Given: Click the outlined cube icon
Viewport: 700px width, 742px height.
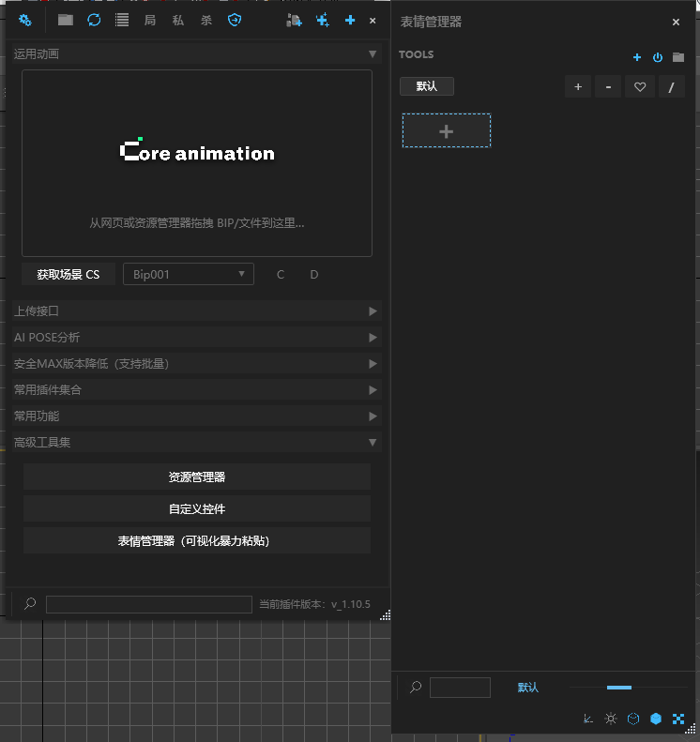Looking at the screenshot, I should click(x=633, y=719).
